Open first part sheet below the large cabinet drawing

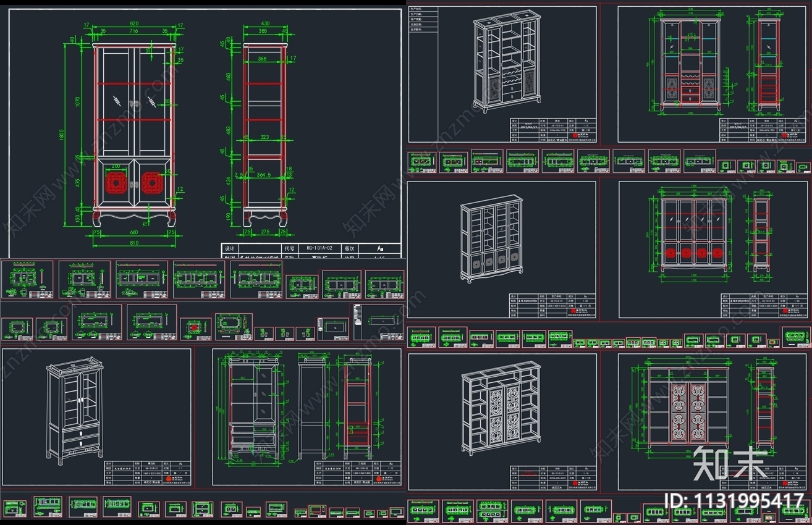coord(28,280)
